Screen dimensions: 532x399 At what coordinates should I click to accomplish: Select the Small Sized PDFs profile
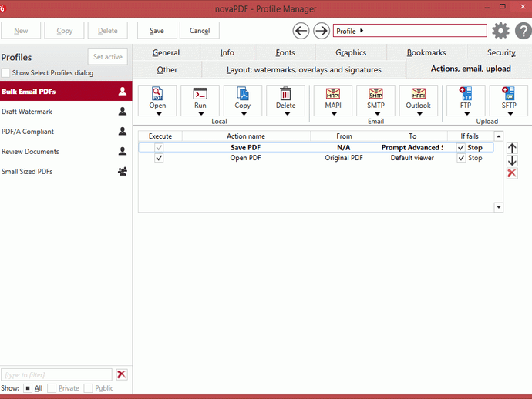(66, 171)
